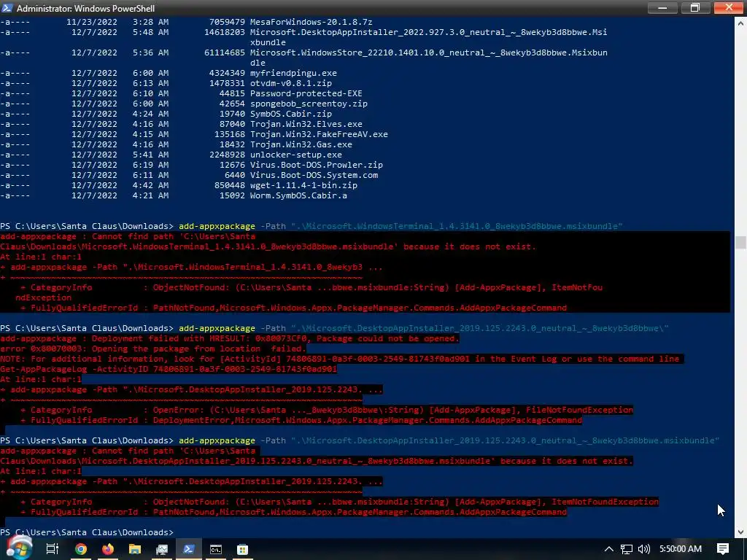Click the Virus.Boot-DOS.Prowler.zip file name
The width and height of the screenshot is (747, 560).
317,165
